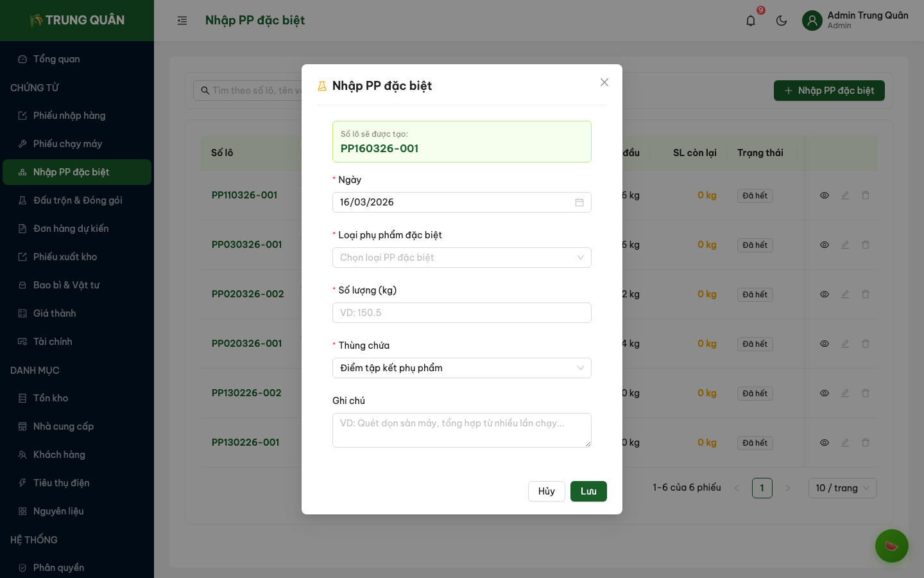The height and width of the screenshot is (578, 924).
Task: Click the notification bell icon
Action: click(751, 21)
